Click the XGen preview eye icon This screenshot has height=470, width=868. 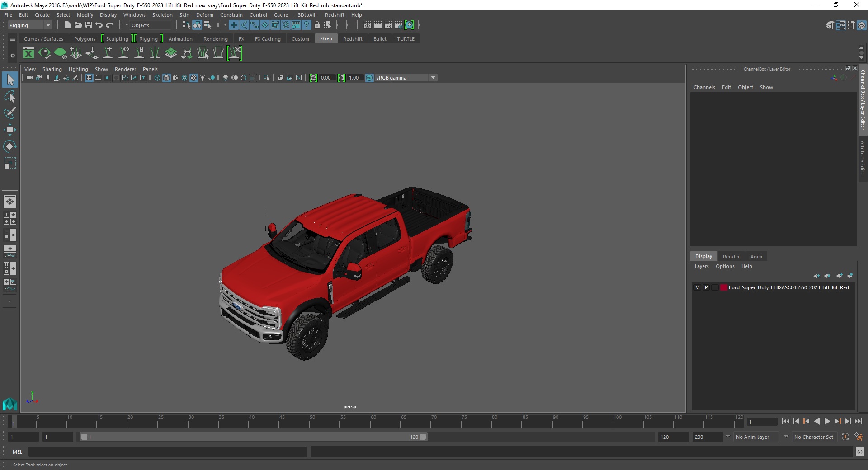pos(44,53)
